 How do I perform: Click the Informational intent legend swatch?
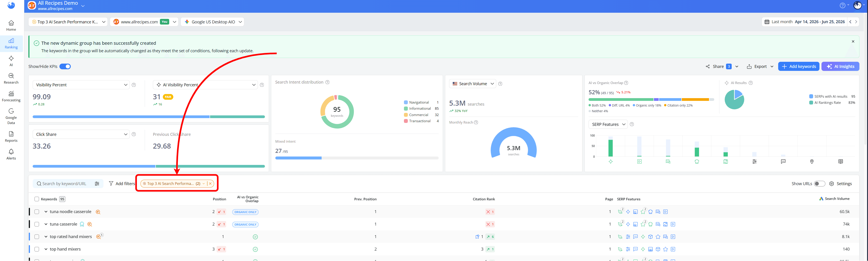tap(406, 109)
